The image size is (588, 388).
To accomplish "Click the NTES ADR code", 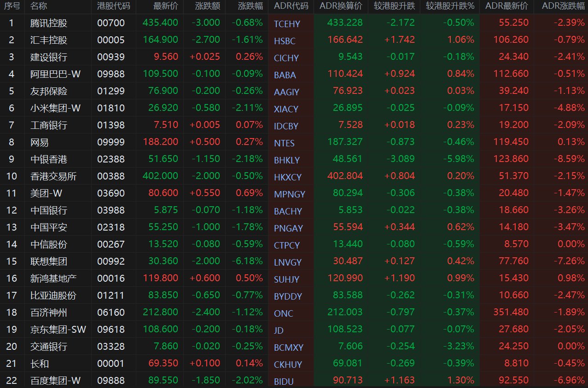I will tap(284, 143).
